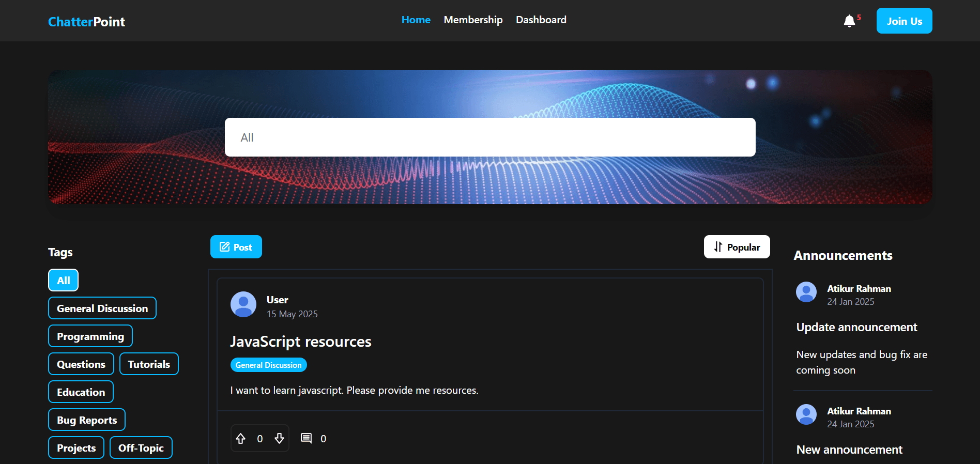Screen dimensions: 980x464
Task: Open the Dashboard nav item
Action: (541, 20)
